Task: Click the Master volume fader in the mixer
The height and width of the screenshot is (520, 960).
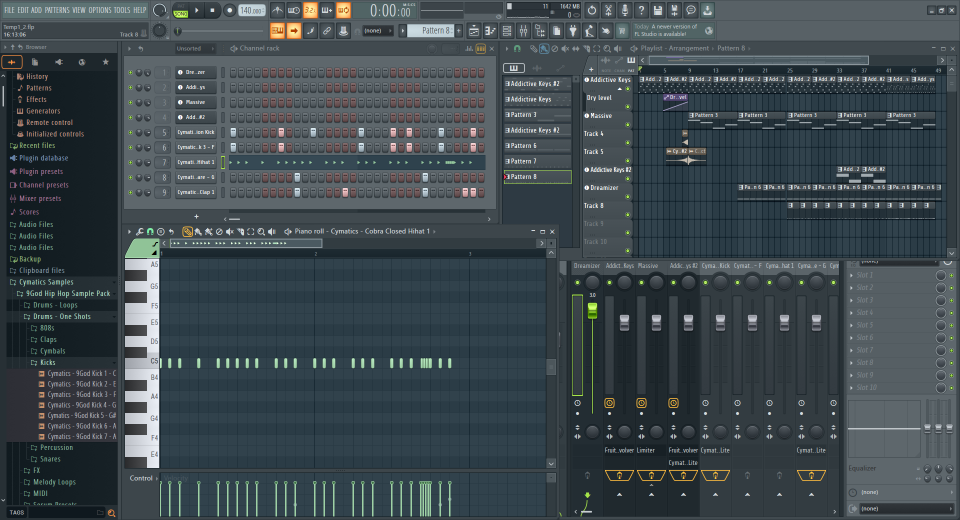Action: [591, 312]
